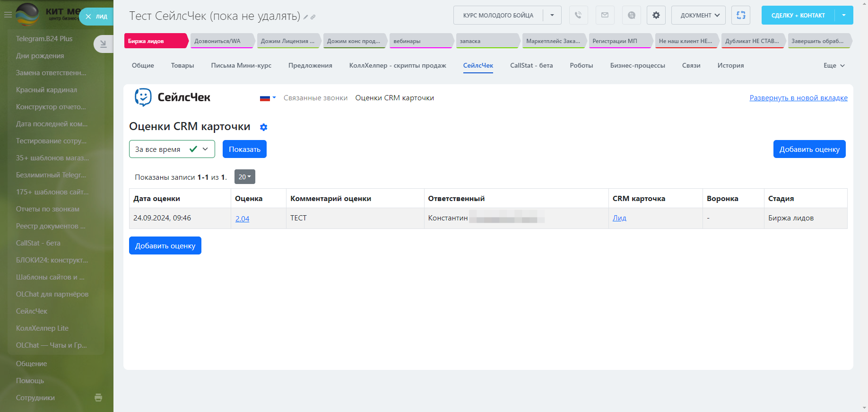Image resolution: width=868 pixels, height=412 pixels.
Task: Open card settings gear icon
Action: [x=656, y=15]
